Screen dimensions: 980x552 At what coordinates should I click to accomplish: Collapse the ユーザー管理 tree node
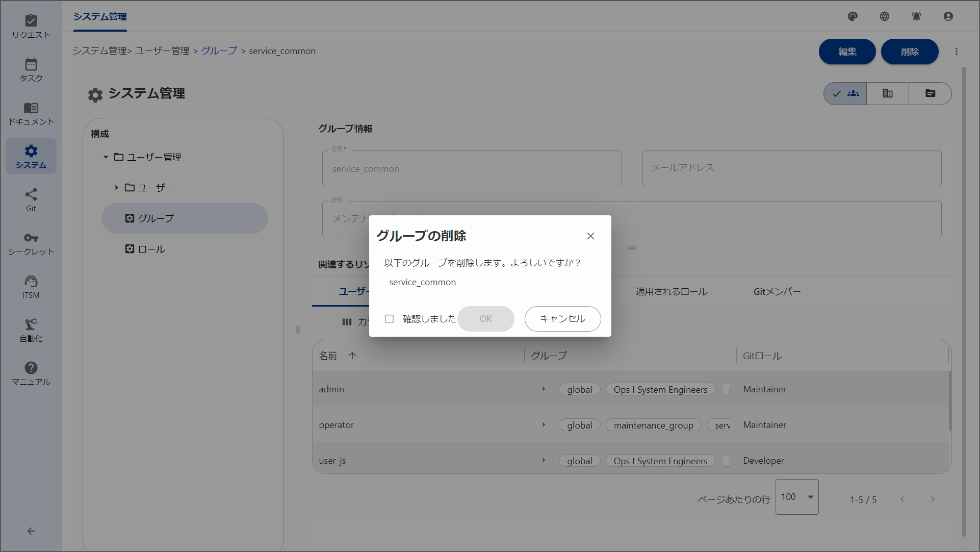[106, 157]
